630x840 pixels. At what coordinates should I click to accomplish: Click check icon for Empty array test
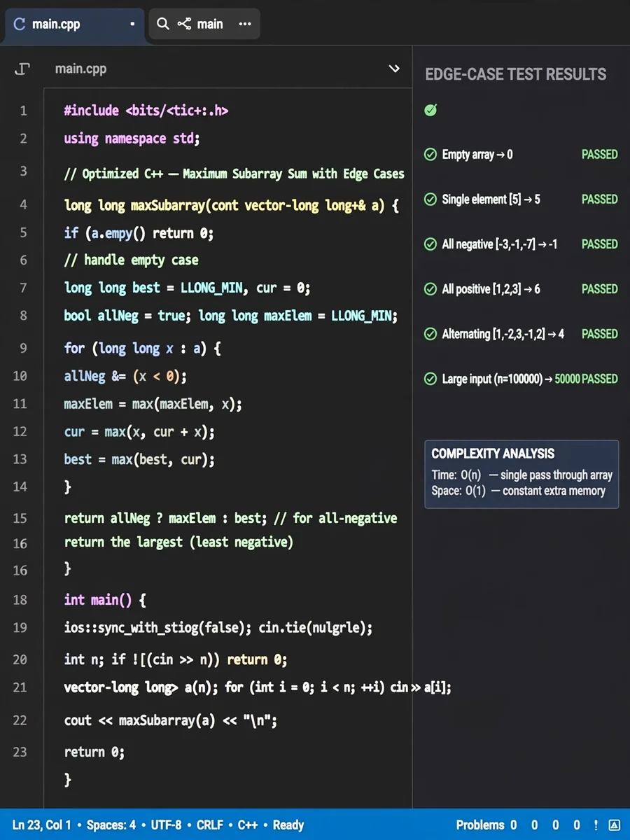430,154
